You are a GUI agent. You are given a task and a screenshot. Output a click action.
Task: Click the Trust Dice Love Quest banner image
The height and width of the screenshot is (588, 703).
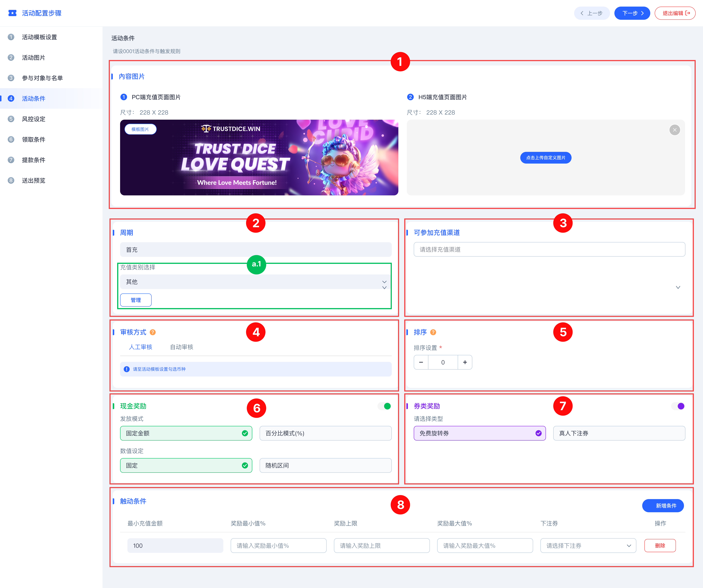point(259,158)
